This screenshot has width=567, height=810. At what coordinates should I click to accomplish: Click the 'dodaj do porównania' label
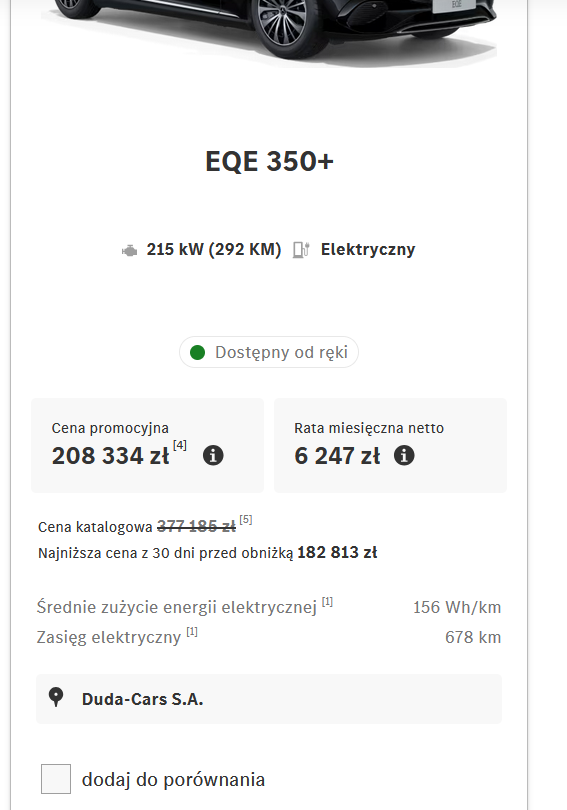(173, 780)
